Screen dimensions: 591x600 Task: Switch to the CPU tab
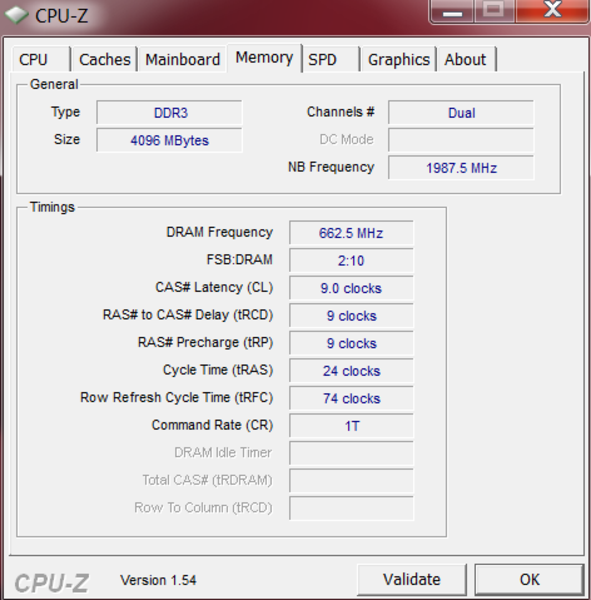(41, 59)
